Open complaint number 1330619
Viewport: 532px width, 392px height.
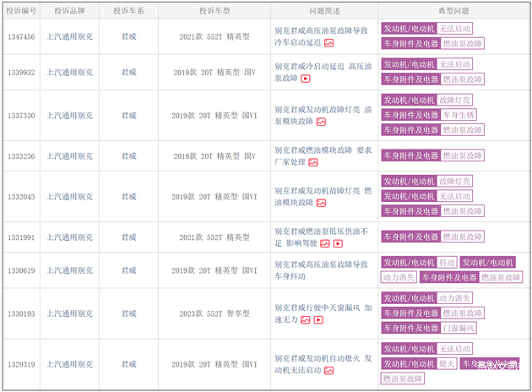click(21, 270)
